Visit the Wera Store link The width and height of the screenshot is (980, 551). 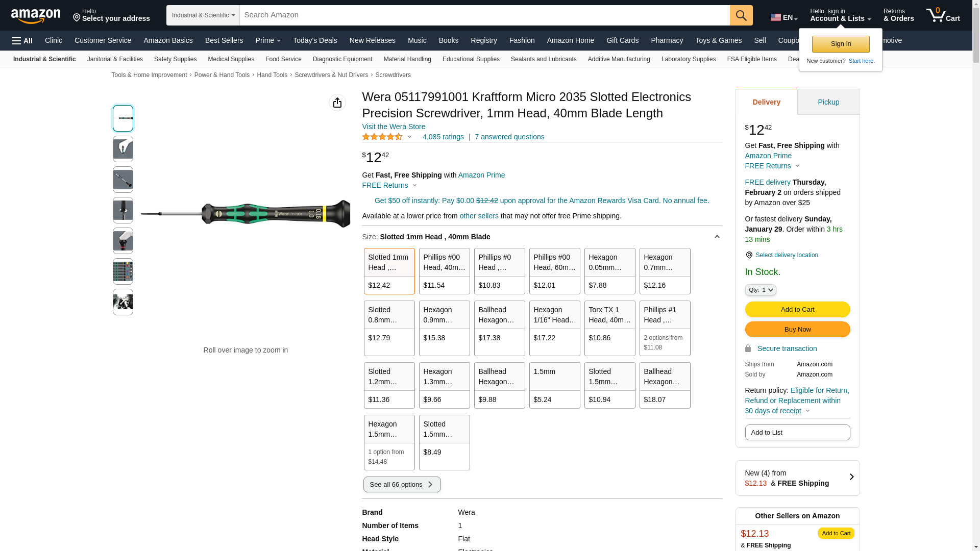[x=393, y=127]
